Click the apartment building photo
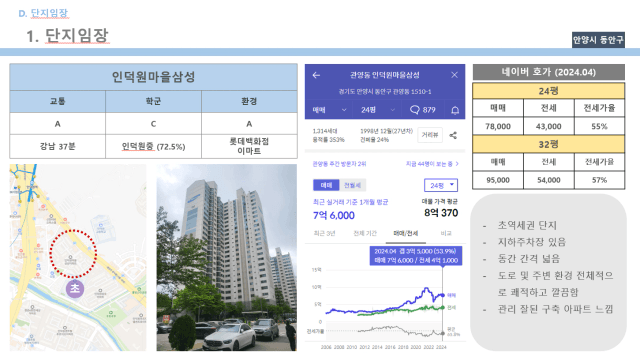The image size is (640, 360). (x=227, y=258)
